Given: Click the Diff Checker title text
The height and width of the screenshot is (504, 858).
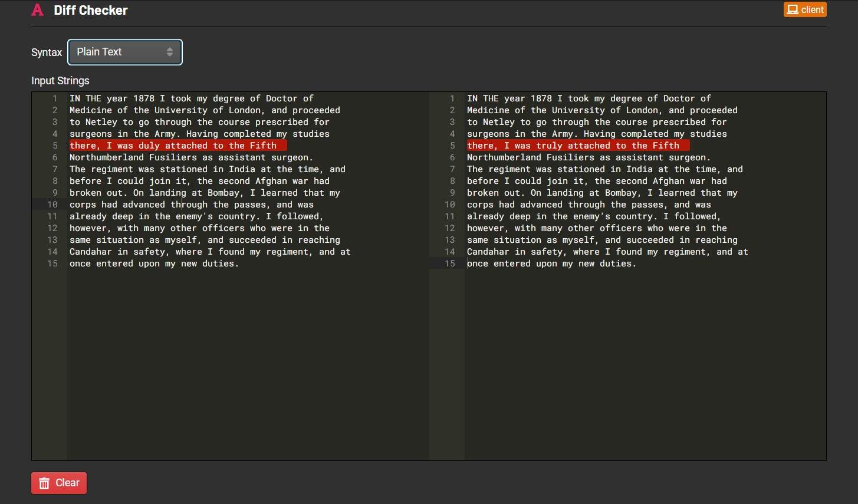Looking at the screenshot, I should [x=90, y=9].
